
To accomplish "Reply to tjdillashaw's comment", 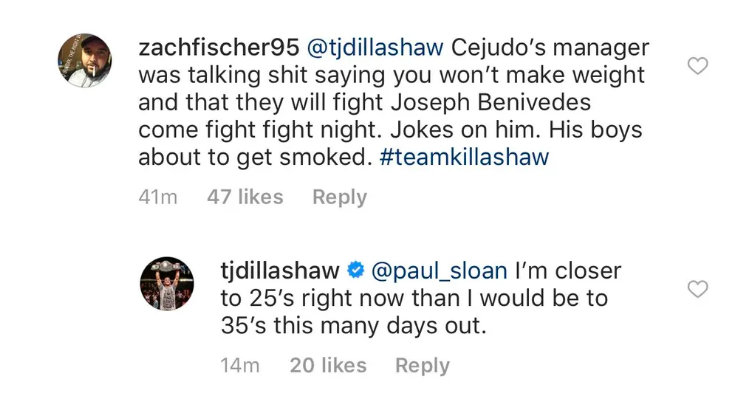I will [x=422, y=366].
